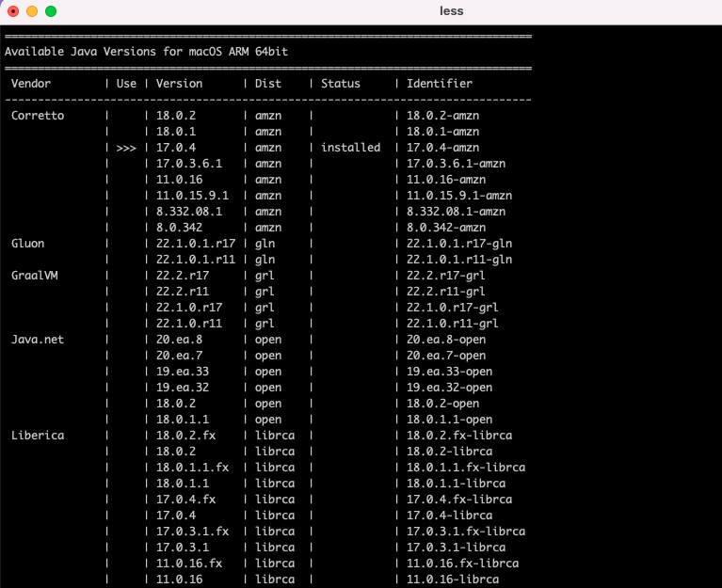
Task: Click the Use column header
Action: coord(126,84)
